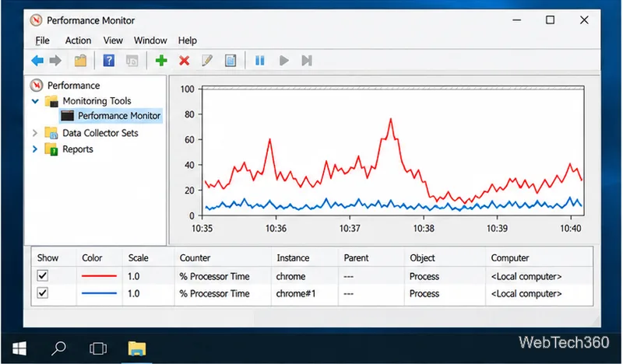The image size is (623, 364).
Task: Uncheck Show for the chrome#1 counter
Action: click(43, 293)
